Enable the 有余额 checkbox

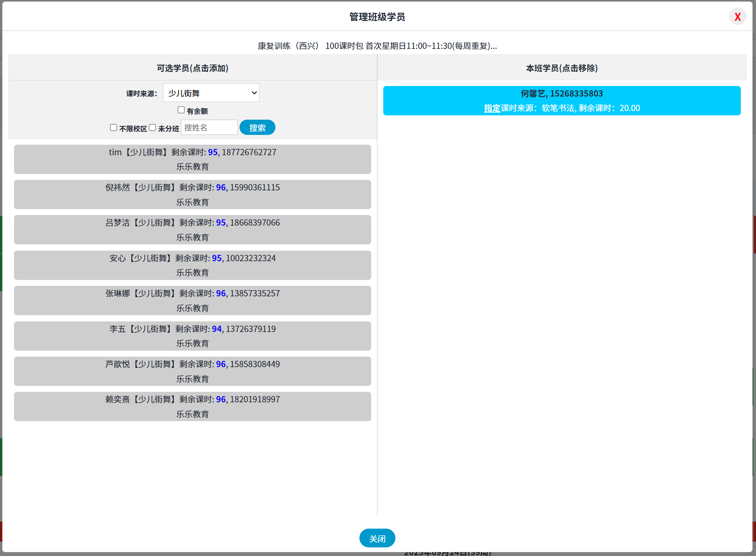pos(181,110)
